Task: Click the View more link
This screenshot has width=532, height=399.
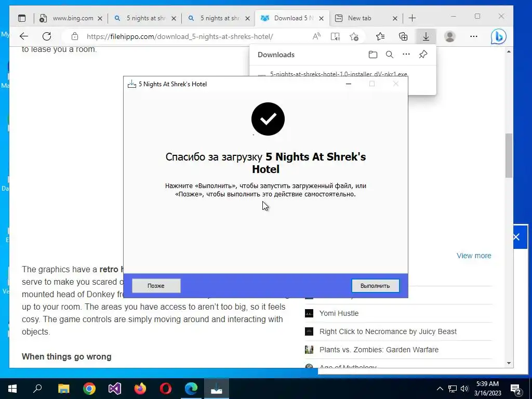Action: [474, 256]
